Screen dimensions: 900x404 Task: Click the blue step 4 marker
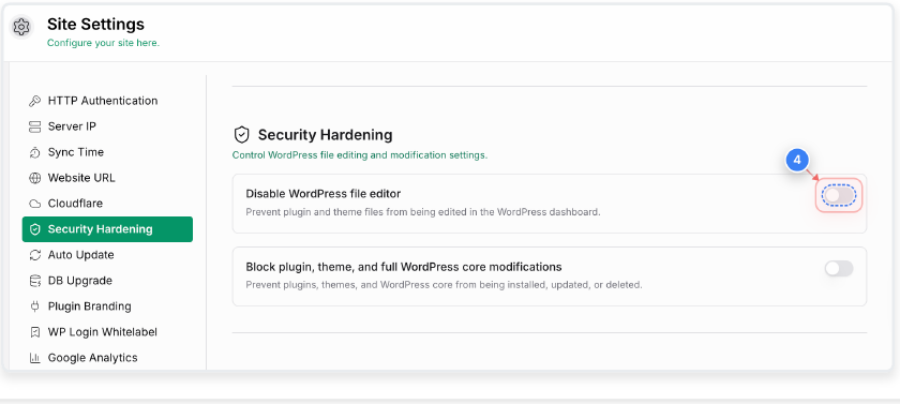[x=797, y=161]
